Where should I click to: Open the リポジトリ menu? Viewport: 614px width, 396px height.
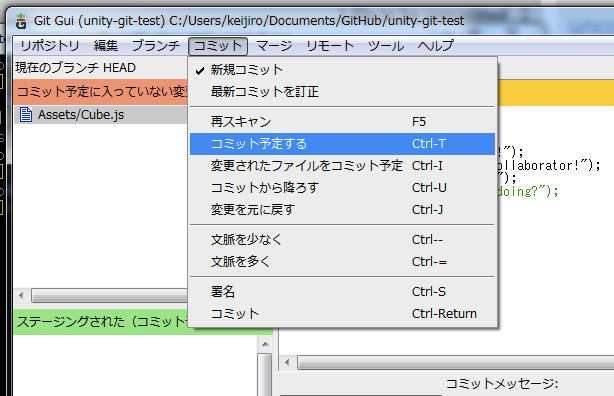50,46
